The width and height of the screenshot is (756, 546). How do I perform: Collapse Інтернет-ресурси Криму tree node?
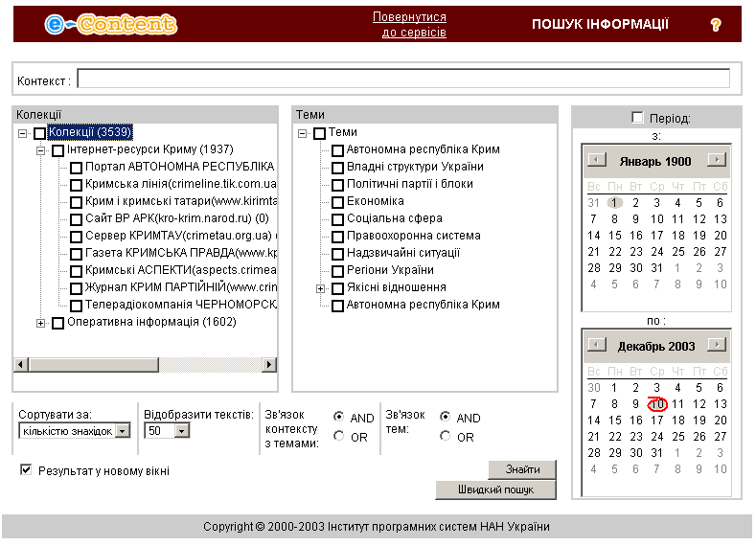click(x=41, y=150)
